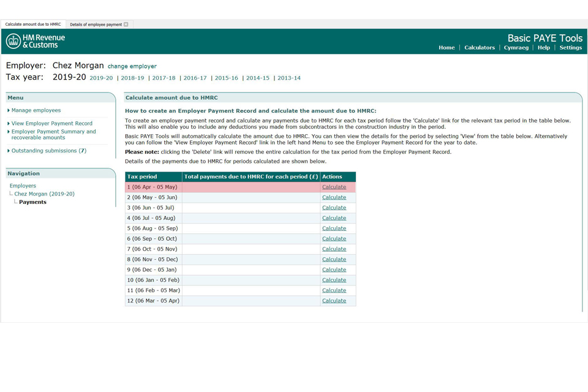Calculate period 7 (06 Oct - 05 Nov)
The width and height of the screenshot is (588, 392).
click(x=334, y=249)
